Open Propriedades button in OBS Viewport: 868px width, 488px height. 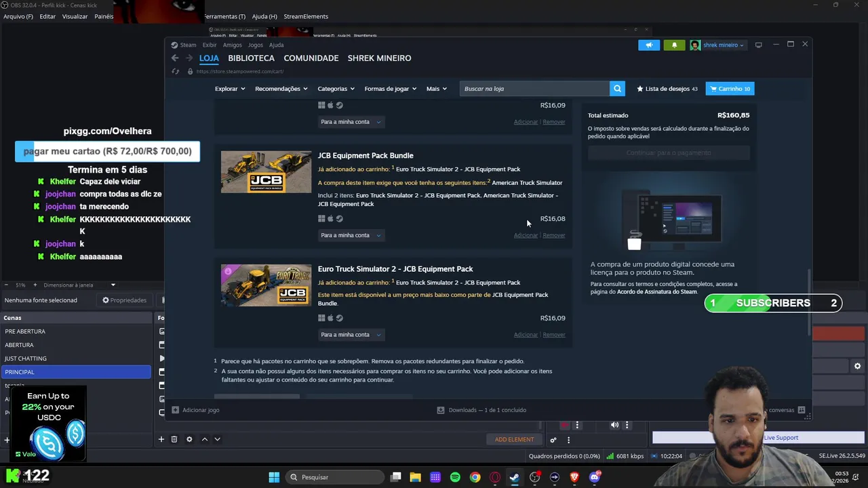click(x=125, y=300)
